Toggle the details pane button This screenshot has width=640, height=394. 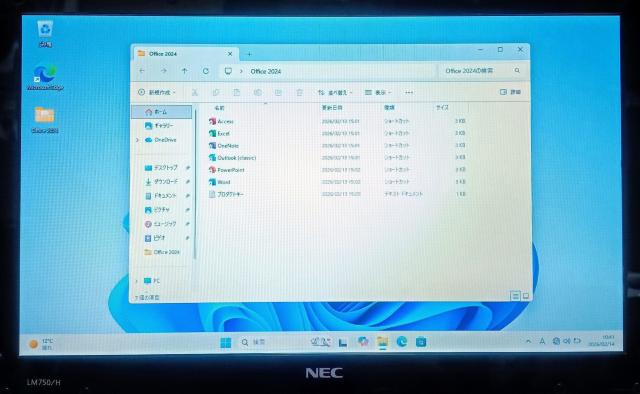510,92
